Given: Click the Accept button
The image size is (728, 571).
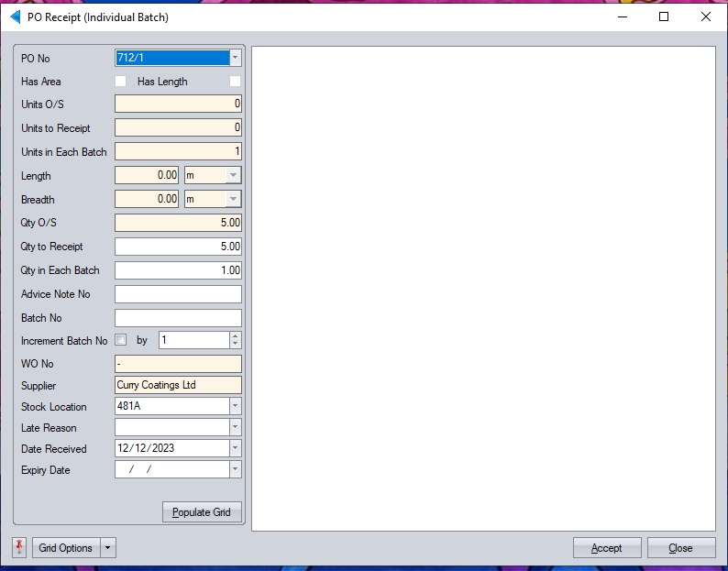Looking at the screenshot, I should 606,548.
